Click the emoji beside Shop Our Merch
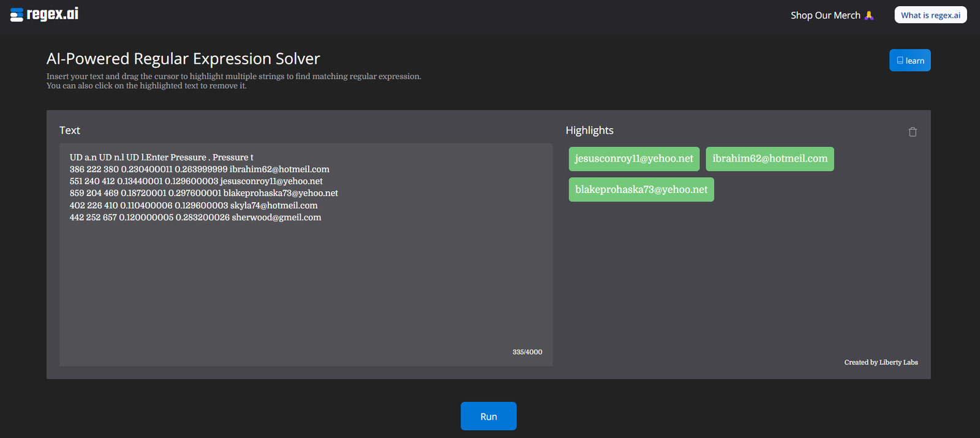 (x=869, y=15)
